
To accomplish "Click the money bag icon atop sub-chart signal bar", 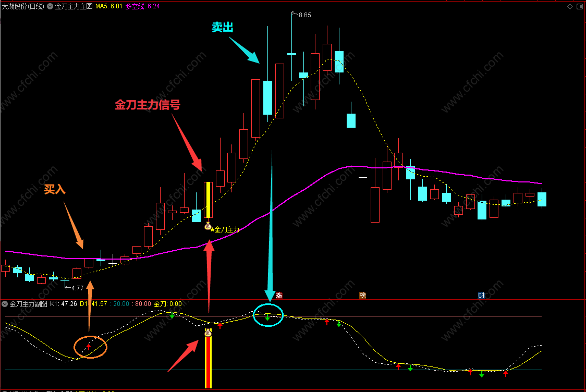I will pos(208,333).
